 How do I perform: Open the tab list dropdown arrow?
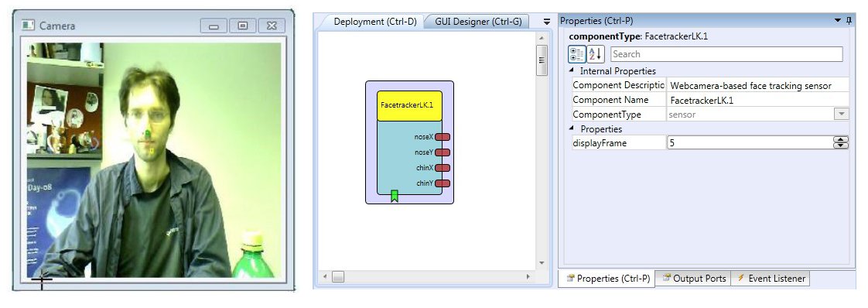[x=547, y=22]
